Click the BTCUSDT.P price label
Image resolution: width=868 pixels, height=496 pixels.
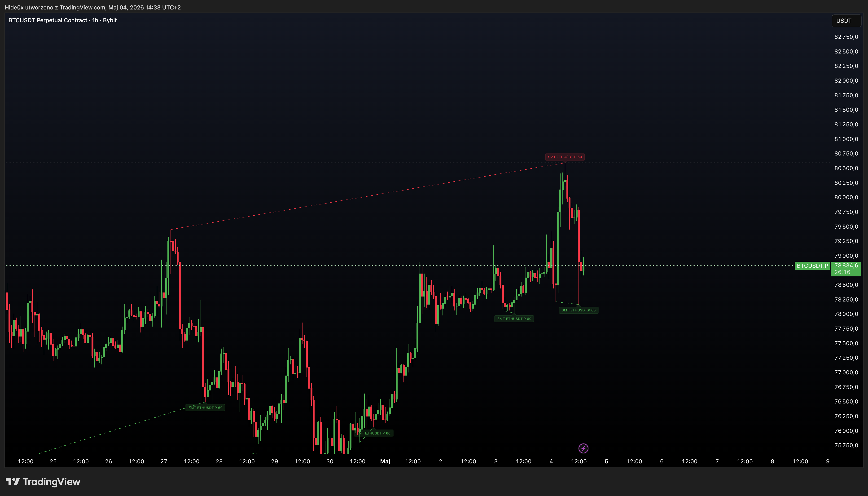(812, 266)
